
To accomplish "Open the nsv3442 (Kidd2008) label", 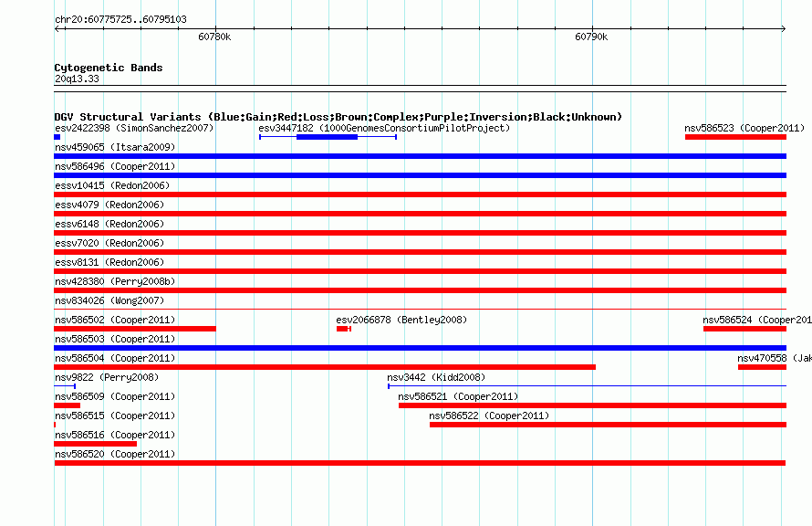I will (436, 377).
